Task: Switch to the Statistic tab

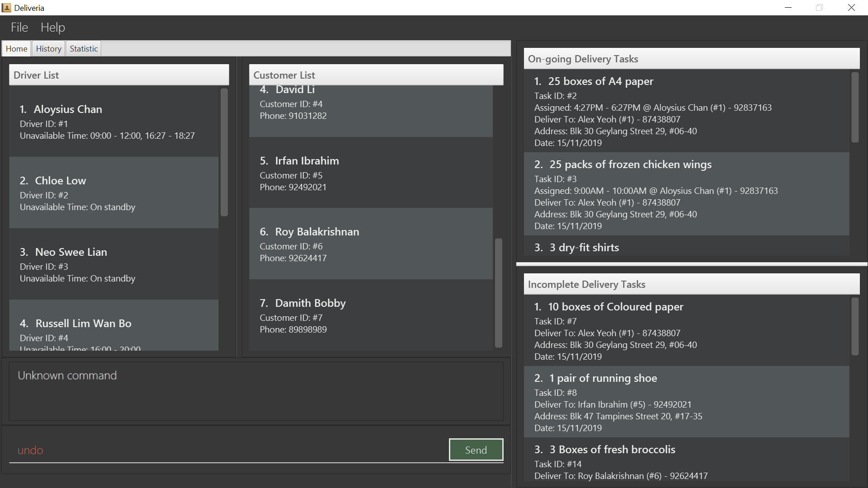Action: (x=84, y=49)
